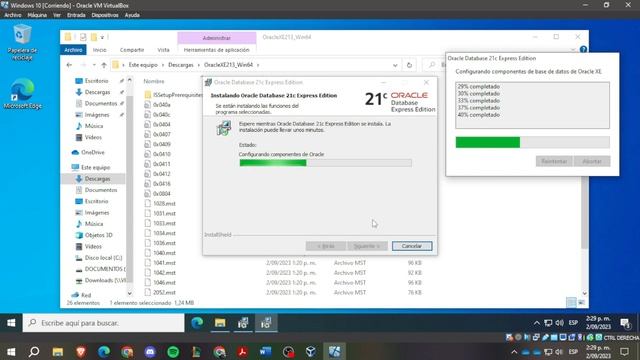Screen dimensions: 640x360
Task: Open Papelera de reciclaje desktop icon
Action: pos(22,42)
